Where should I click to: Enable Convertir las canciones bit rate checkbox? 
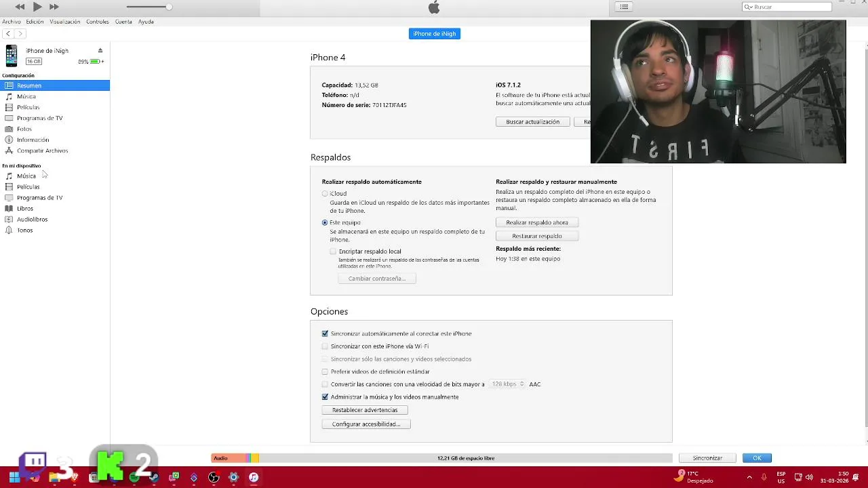(325, 384)
